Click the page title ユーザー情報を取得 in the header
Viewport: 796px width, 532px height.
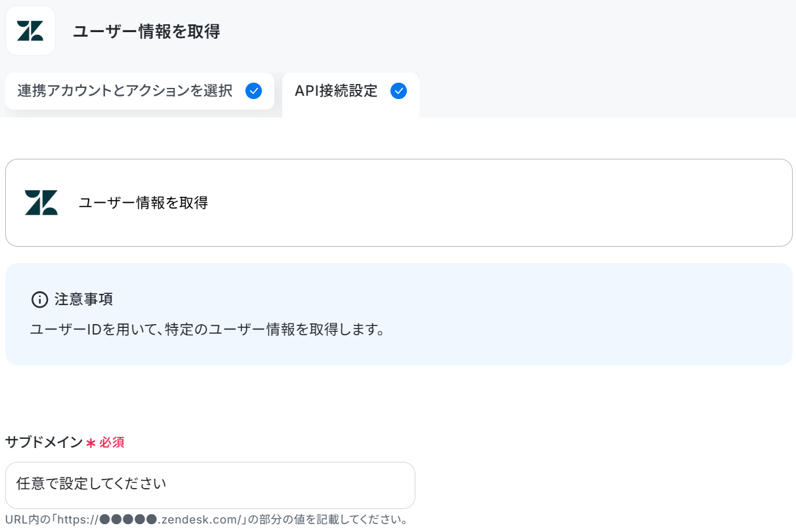[146, 31]
